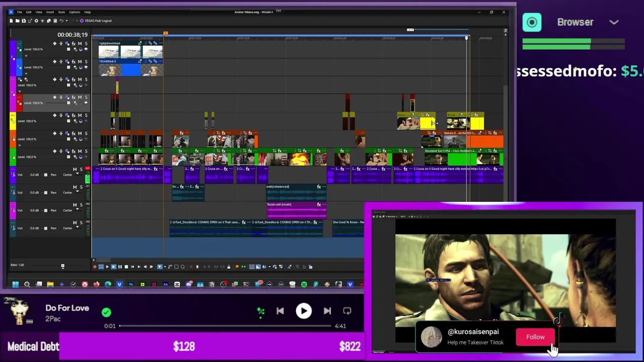Viewport: 644px width, 362px height.
Task: Toggle snapping magnet icon in bottom toolbar
Action: pos(252,266)
